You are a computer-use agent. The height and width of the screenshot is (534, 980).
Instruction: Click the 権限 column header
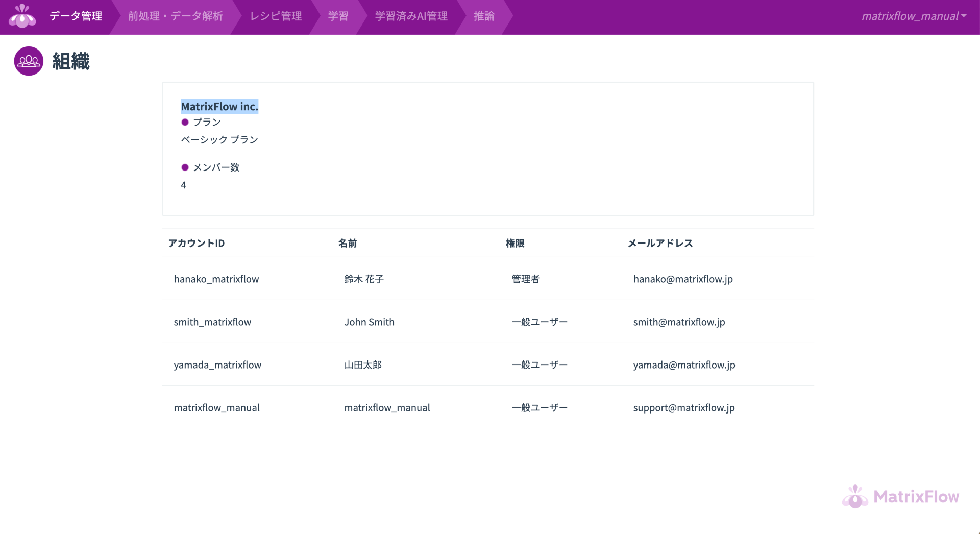pyautogui.click(x=515, y=244)
